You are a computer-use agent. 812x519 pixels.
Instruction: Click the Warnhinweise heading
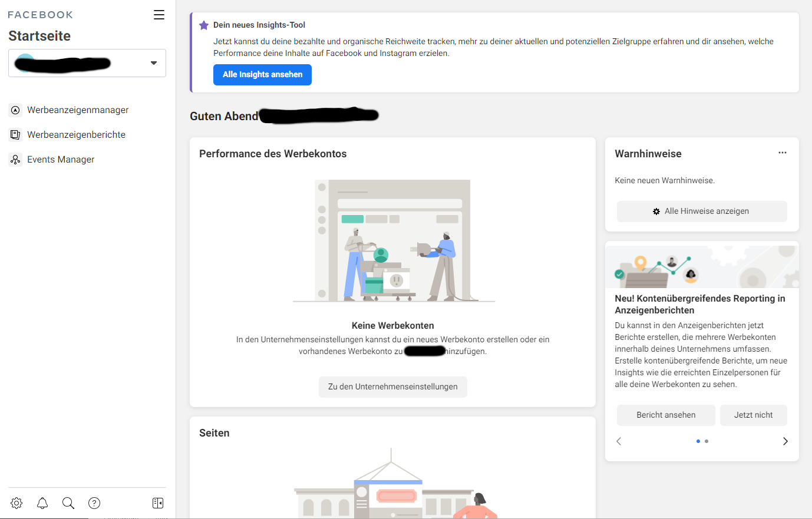click(x=648, y=154)
